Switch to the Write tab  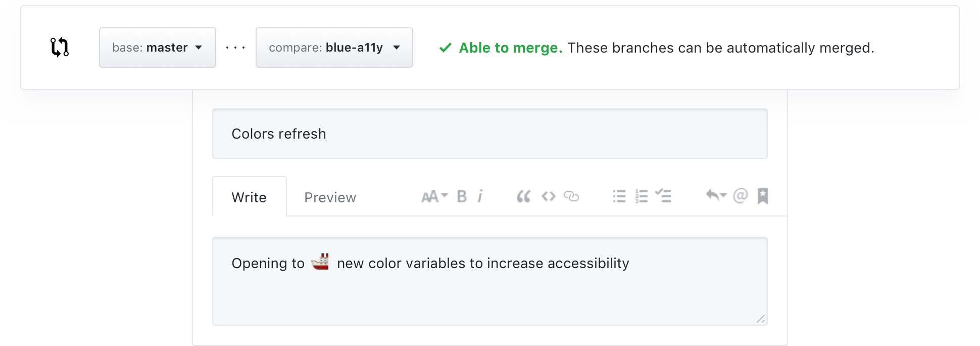(x=249, y=197)
